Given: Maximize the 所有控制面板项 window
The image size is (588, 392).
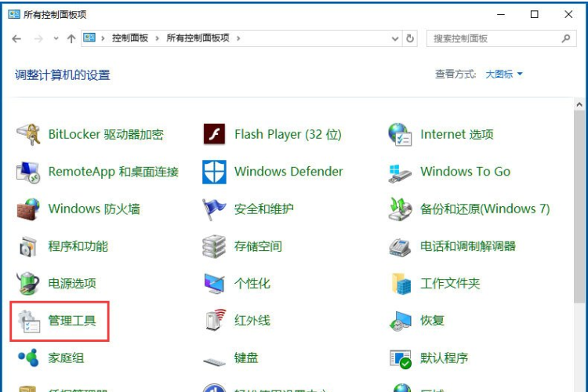Looking at the screenshot, I should 535,14.
